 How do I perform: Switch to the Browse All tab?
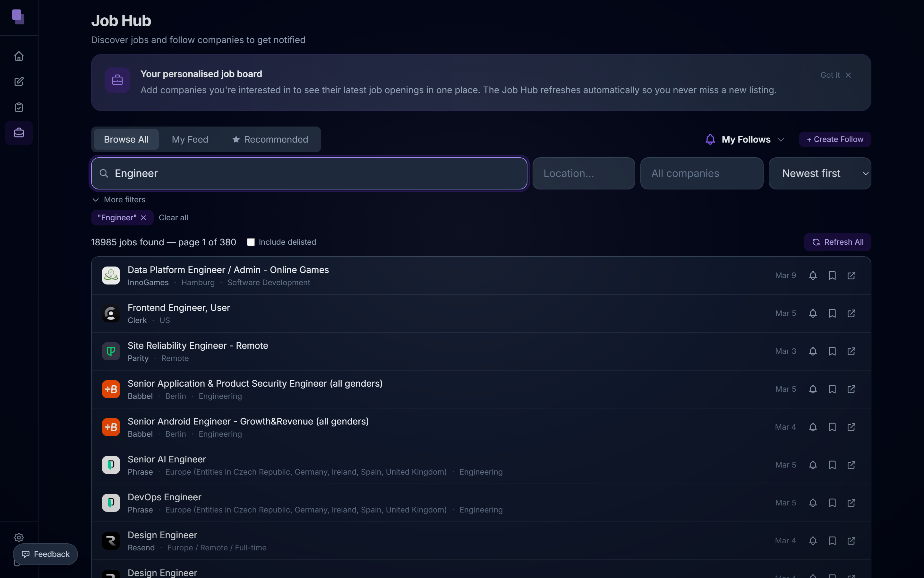click(x=126, y=139)
